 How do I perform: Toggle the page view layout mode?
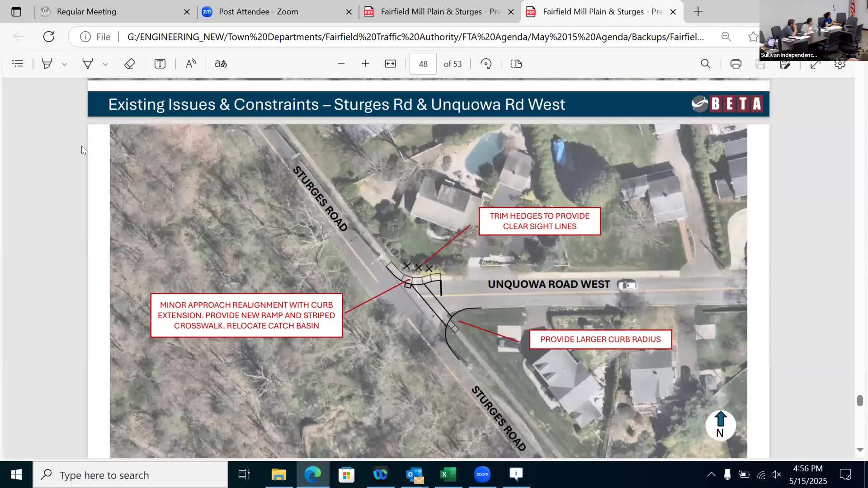516,63
